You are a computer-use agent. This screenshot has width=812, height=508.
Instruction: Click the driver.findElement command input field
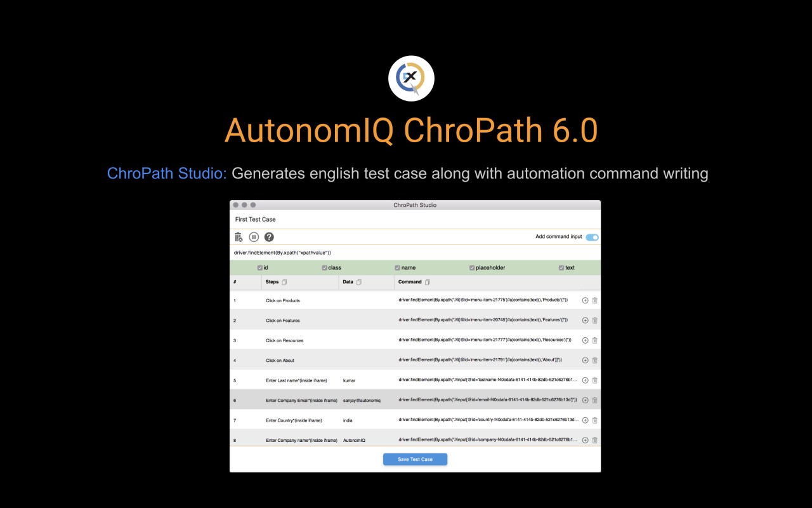pos(415,253)
